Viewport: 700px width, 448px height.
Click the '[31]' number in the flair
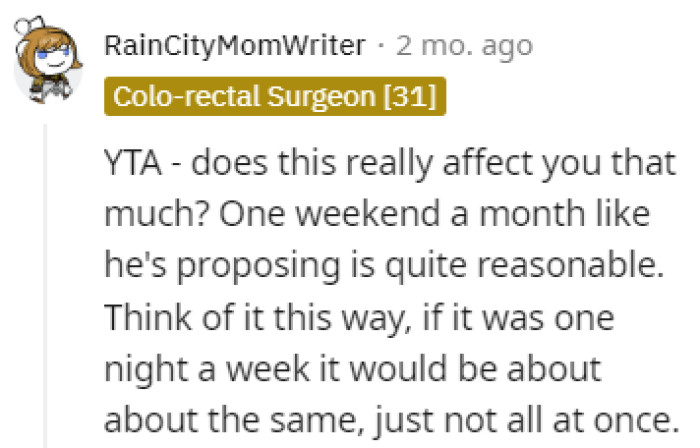(x=414, y=97)
